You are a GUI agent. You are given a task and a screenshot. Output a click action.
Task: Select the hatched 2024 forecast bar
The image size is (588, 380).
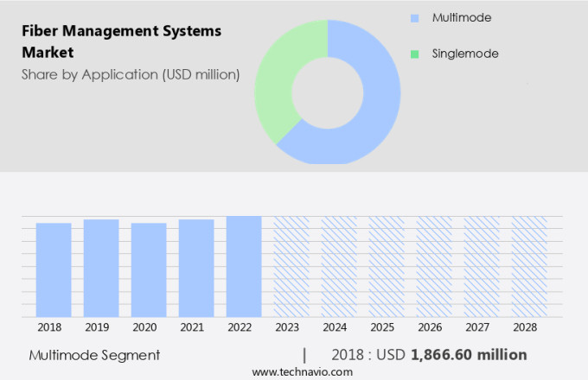pyautogui.click(x=339, y=266)
